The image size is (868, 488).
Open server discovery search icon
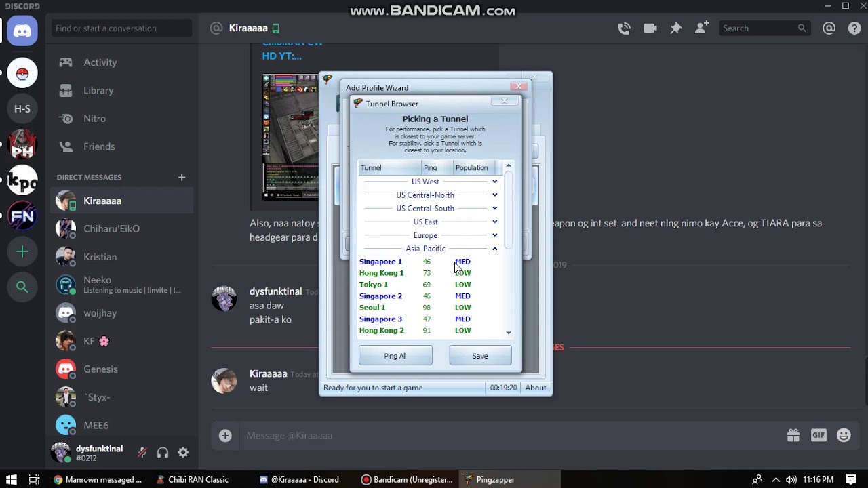pos(22,287)
